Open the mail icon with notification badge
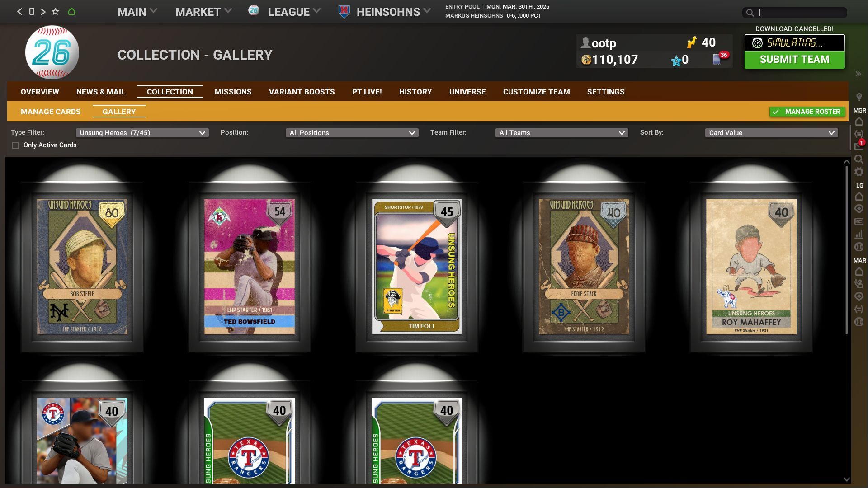The height and width of the screenshot is (488, 868). (859, 146)
